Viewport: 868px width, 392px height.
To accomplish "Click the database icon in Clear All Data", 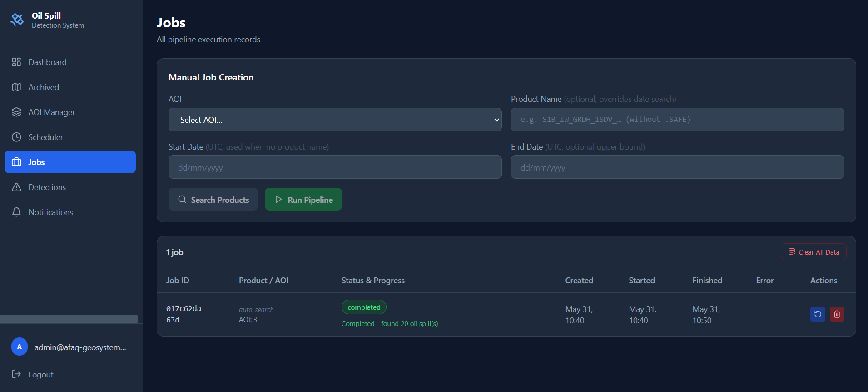I will (792, 252).
